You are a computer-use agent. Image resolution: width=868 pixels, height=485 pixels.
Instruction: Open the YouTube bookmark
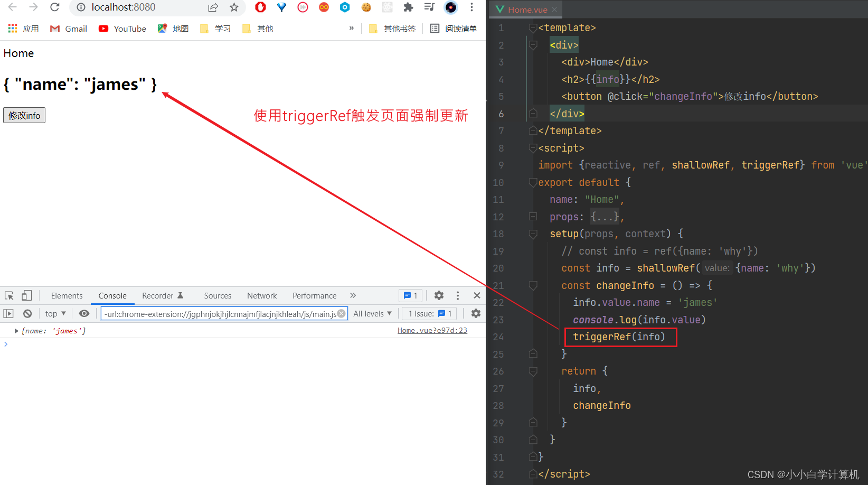point(122,29)
